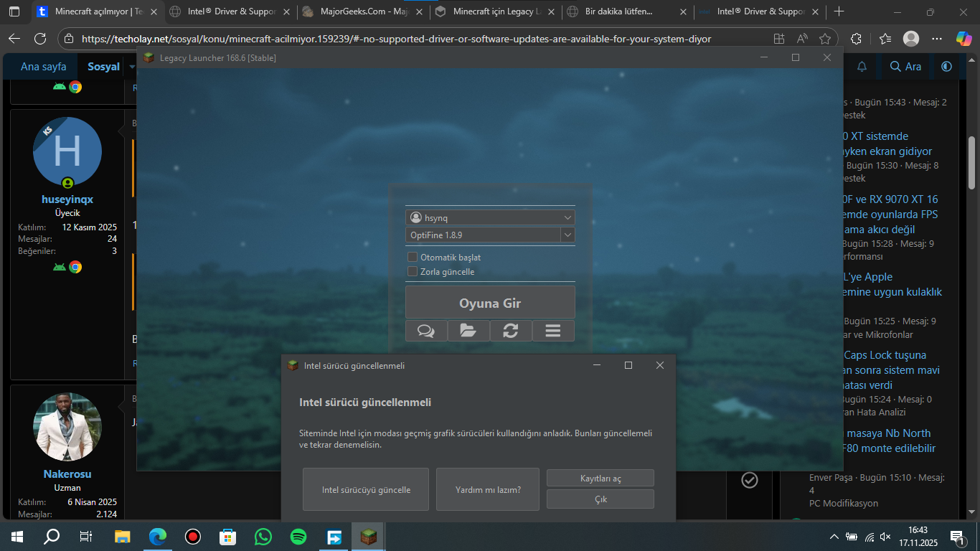Open the PC Modifikasyon category link
The image size is (980, 551).
tap(844, 503)
